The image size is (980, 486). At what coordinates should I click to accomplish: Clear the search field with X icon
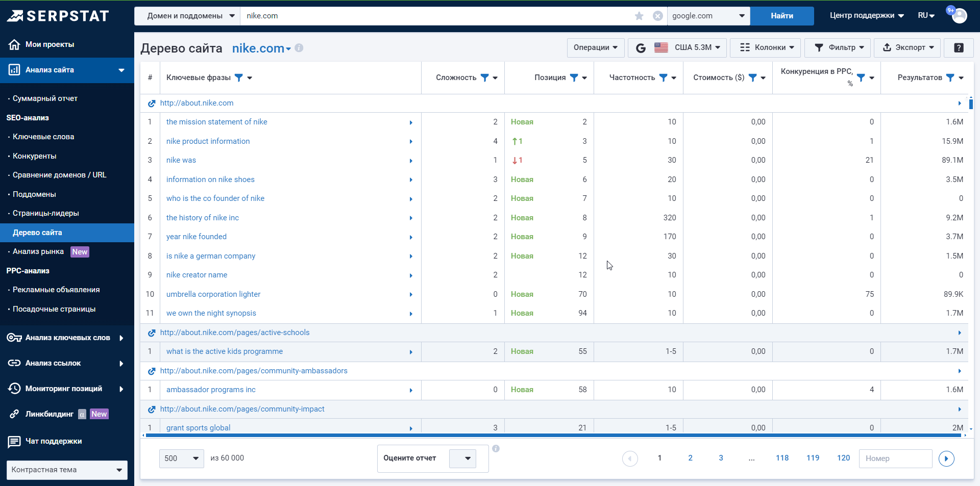pyautogui.click(x=658, y=16)
